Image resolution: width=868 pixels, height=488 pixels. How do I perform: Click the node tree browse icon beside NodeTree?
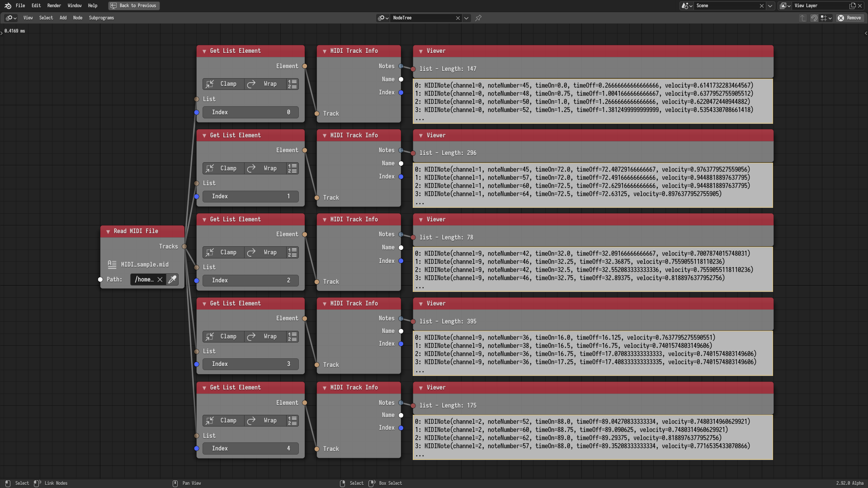(x=383, y=18)
